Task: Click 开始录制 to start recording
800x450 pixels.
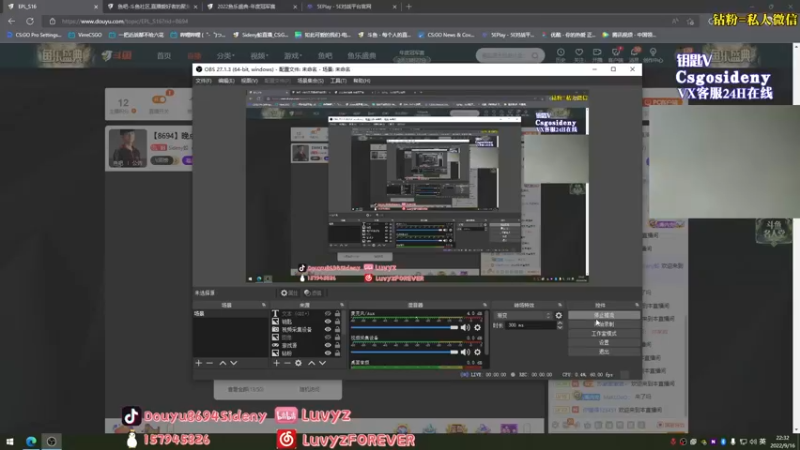Action: click(604, 324)
